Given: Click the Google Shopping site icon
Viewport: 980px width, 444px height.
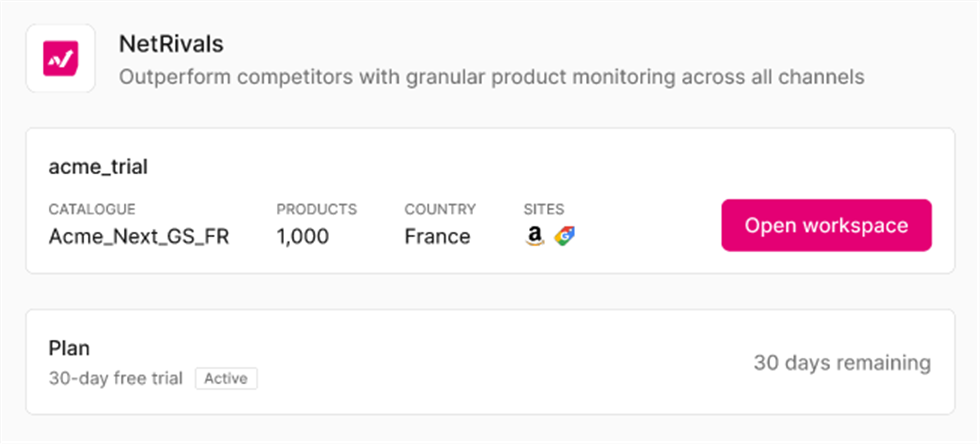Looking at the screenshot, I should 565,236.
